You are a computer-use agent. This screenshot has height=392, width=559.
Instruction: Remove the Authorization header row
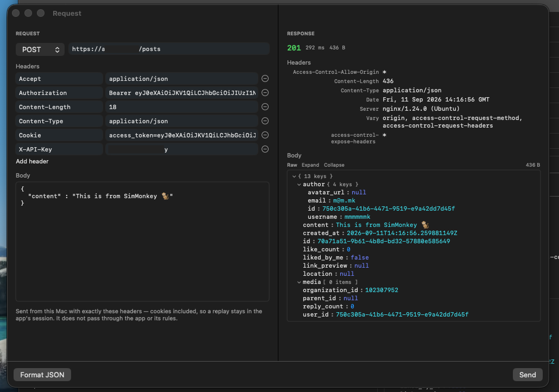tap(265, 93)
